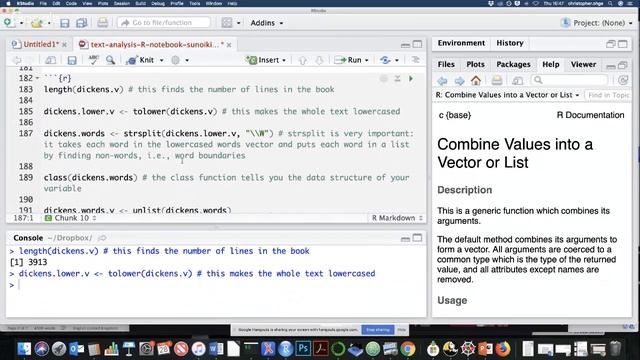The height and width of the screenshot is (360, 640).
Task: Jump to the next chunk with the down arrow
Action: pyautogui.click(x=319, y=60)
